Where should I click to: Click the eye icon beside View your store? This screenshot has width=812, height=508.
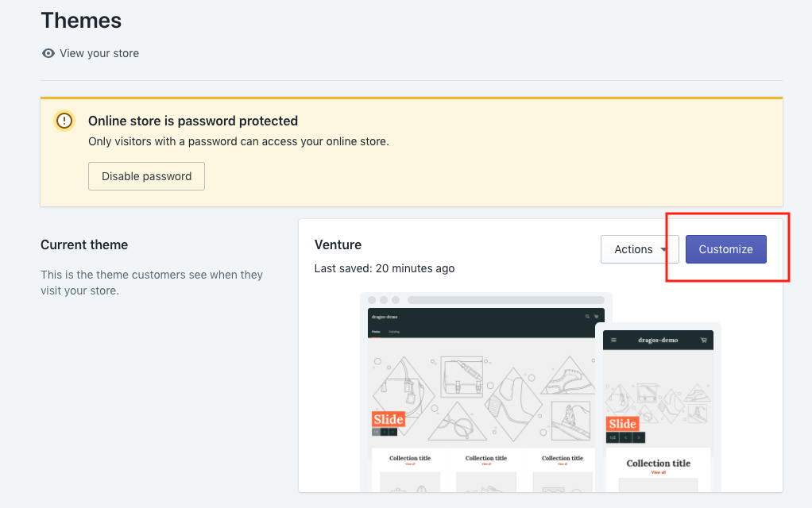(48, 53)
